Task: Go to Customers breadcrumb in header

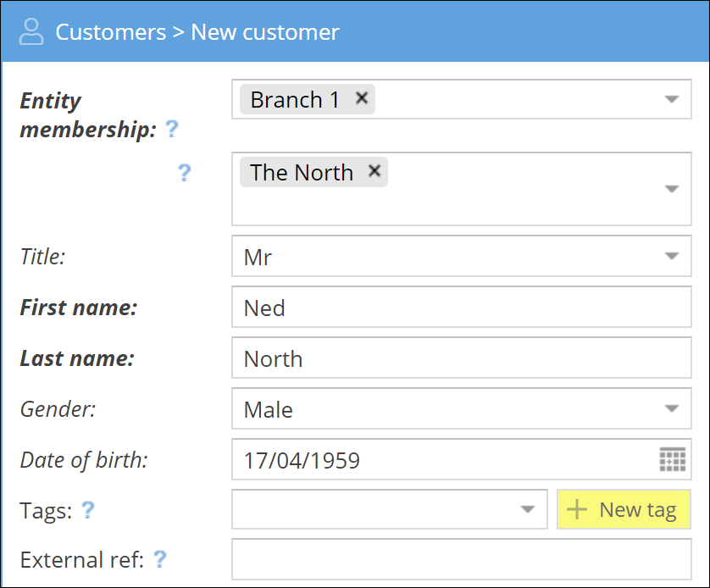Action: point(110,32)
